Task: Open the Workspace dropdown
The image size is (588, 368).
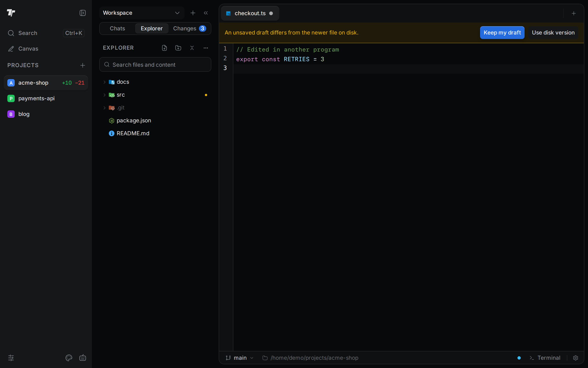Action: pyautogui.click(x=142, y=13)
